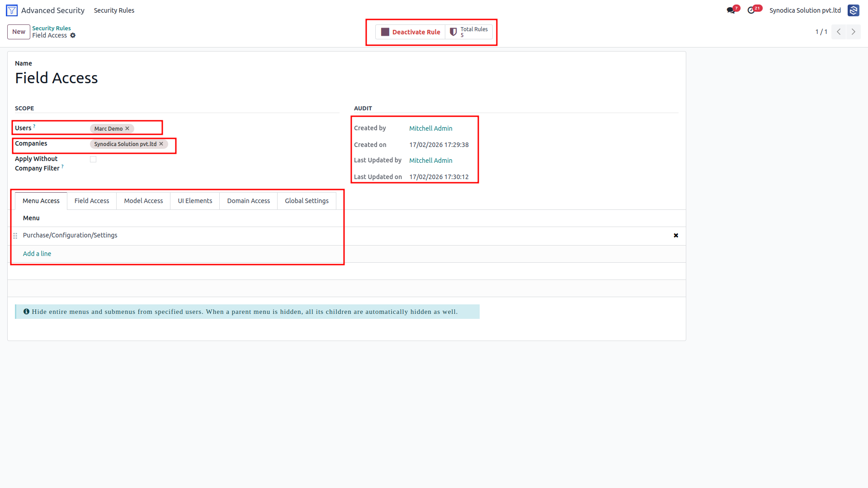Switch to the Model Access tab

143,201
